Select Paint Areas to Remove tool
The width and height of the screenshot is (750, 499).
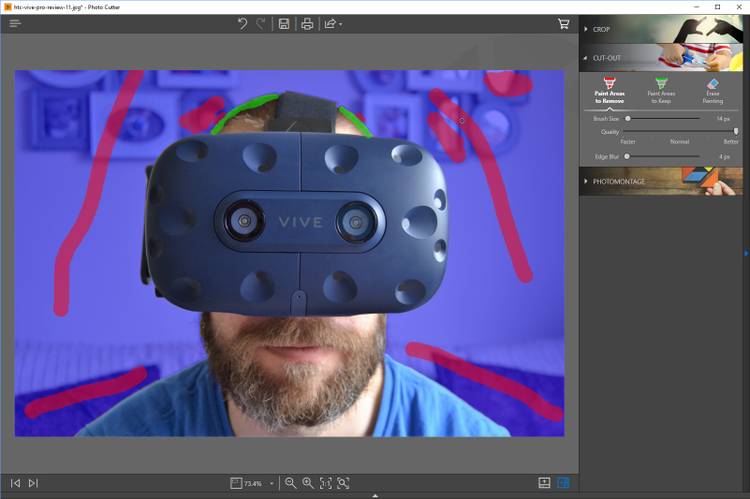tap(609, 90)
